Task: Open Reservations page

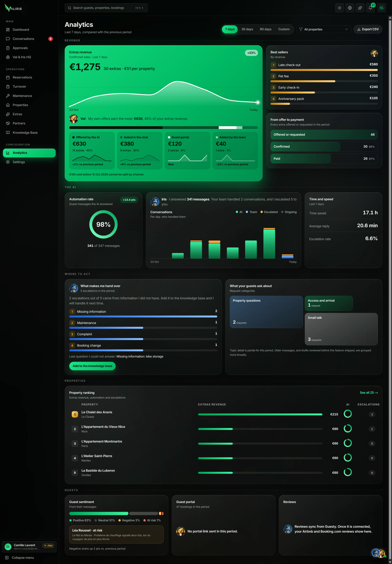Action: (29, 77)
